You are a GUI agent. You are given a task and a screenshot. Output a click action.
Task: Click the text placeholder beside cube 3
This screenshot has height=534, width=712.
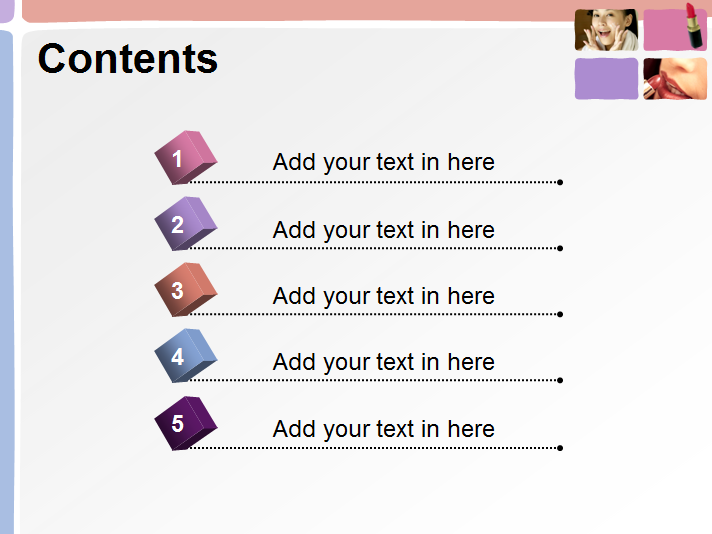[x=383, y=296]
